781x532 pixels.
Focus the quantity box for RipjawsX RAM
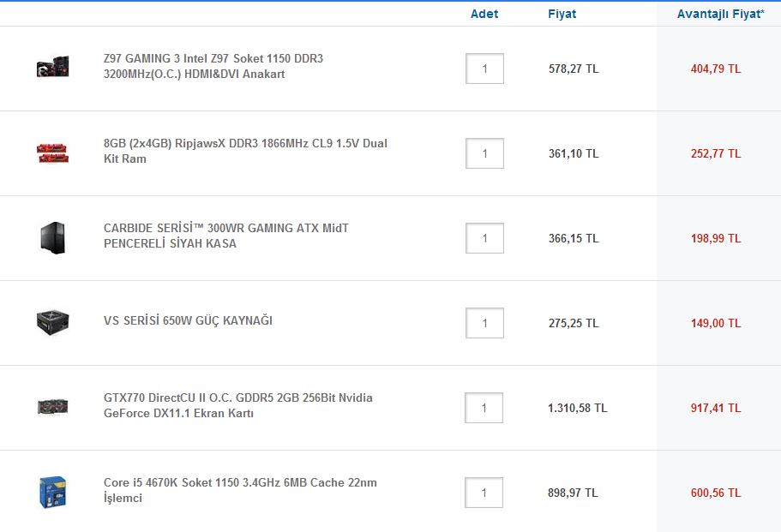484,153
